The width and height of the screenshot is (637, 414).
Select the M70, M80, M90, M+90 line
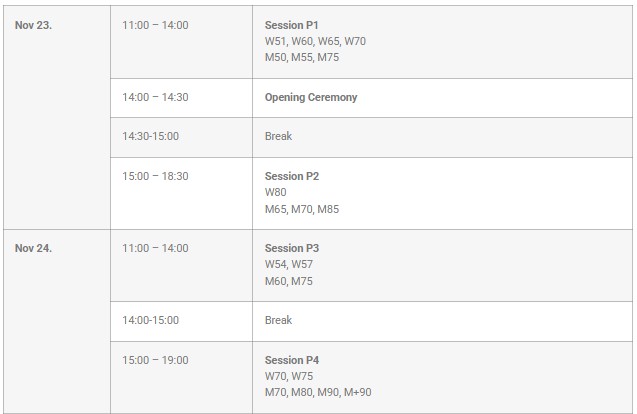coord(318,393)
